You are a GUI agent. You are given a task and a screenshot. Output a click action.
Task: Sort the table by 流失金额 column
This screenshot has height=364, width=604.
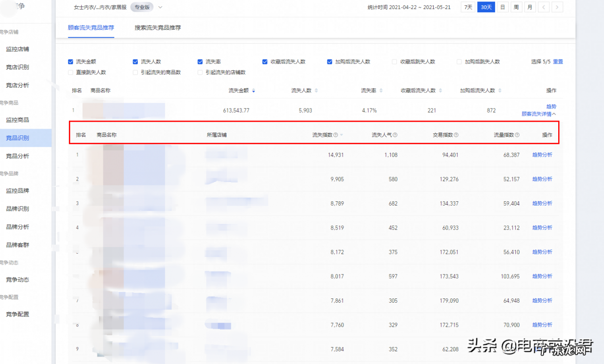[x=254, y=90]
